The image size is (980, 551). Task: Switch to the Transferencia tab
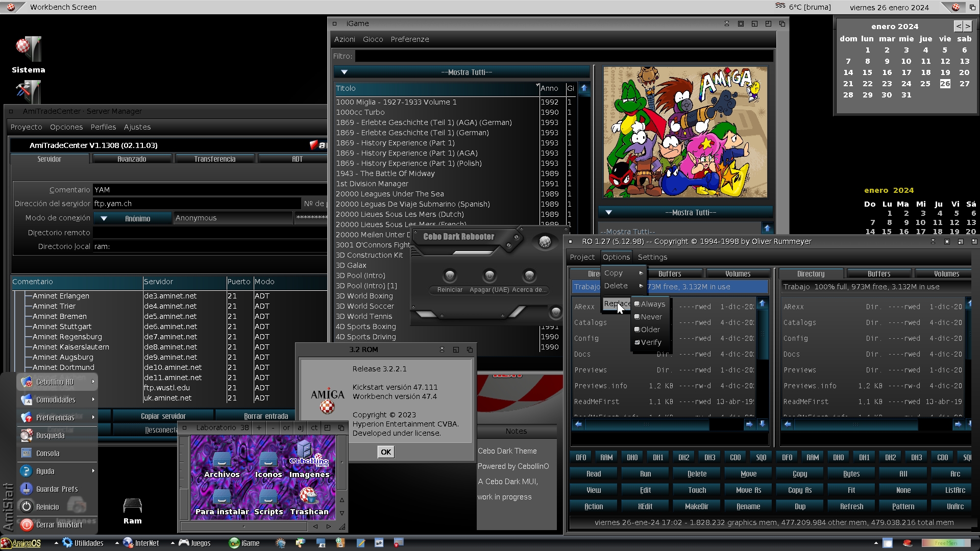coord(214,159)
